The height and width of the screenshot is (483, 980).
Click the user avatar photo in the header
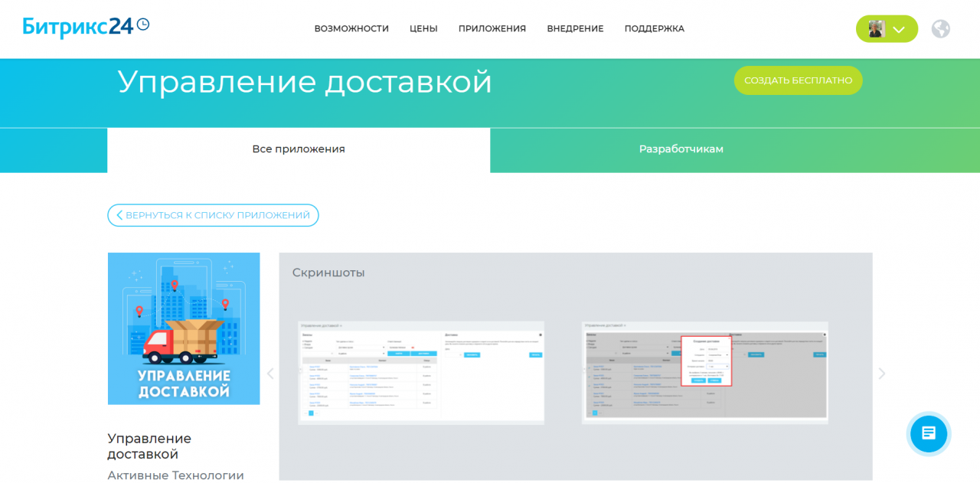(x=876, y=29)
